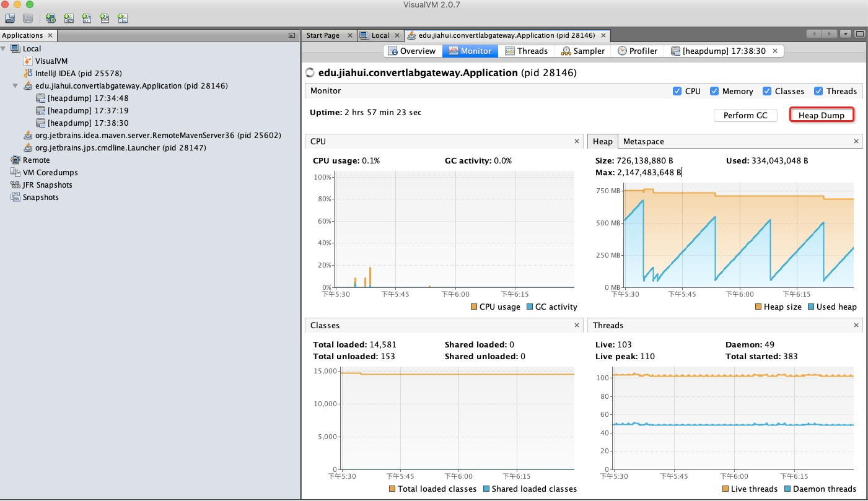The width and height of the screenshot is (868, 501).
Task: Hide the Classes chart panel
Action: [x=577, y=325]
